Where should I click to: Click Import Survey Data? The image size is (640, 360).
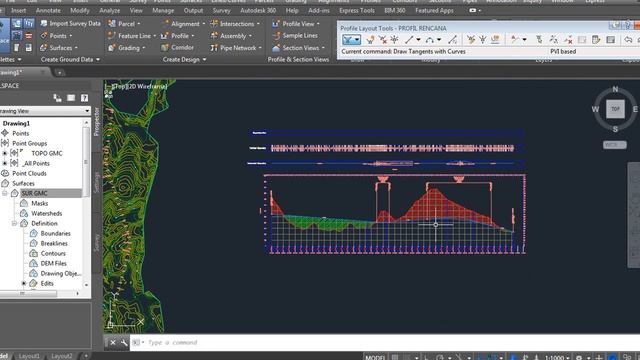(70, 24)
